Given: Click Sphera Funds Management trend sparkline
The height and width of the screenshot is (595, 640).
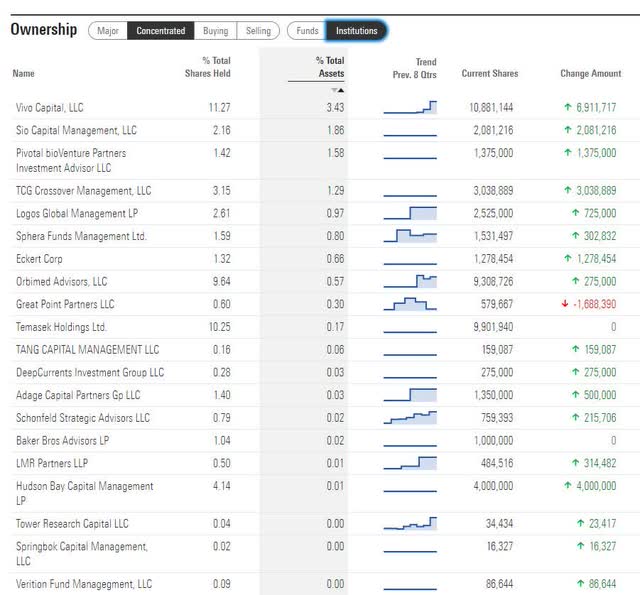Looking at the screenshot, I should pos(410,236).
